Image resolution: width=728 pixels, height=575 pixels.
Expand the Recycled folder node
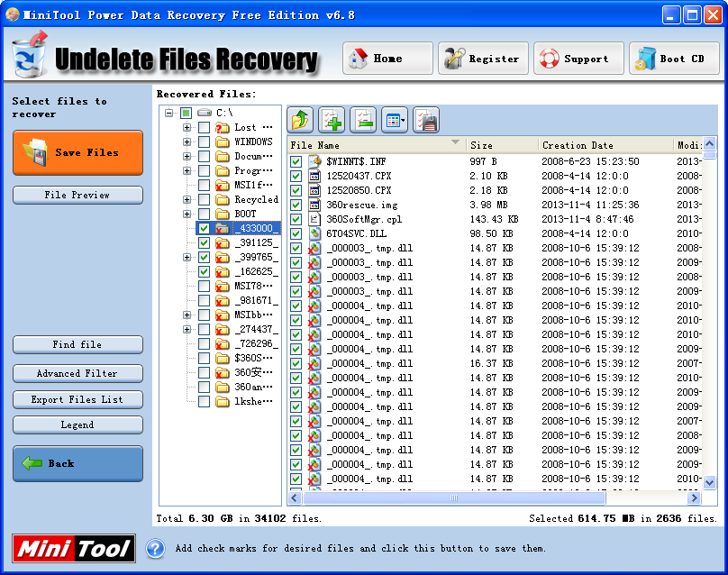[187, 199]
